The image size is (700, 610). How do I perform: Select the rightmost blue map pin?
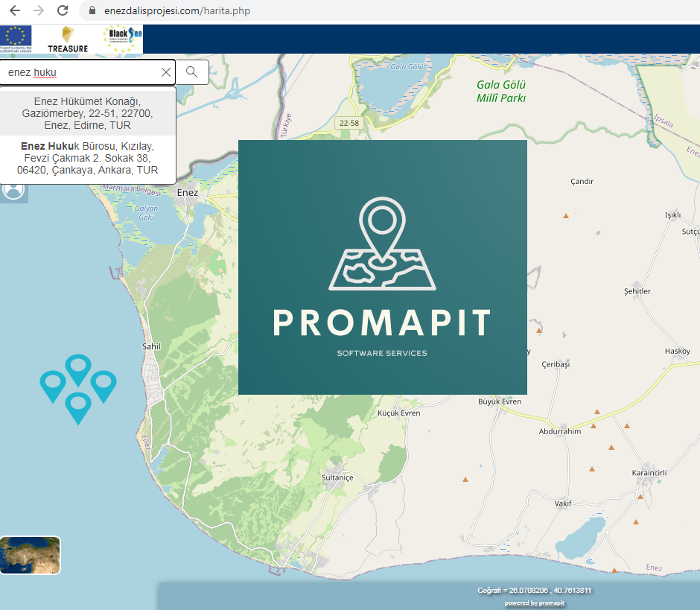pyautogui.click(x=104, y=384)
